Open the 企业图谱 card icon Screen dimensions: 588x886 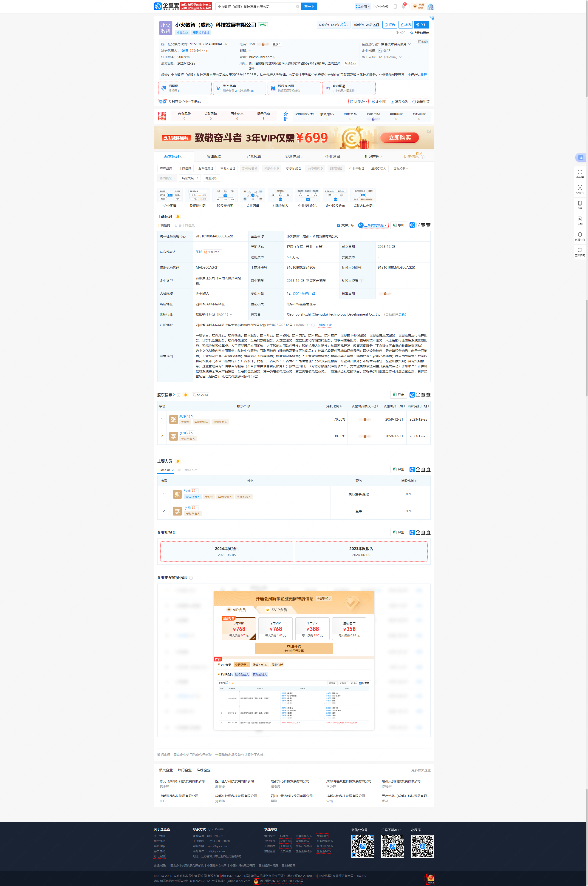(328, 88)
